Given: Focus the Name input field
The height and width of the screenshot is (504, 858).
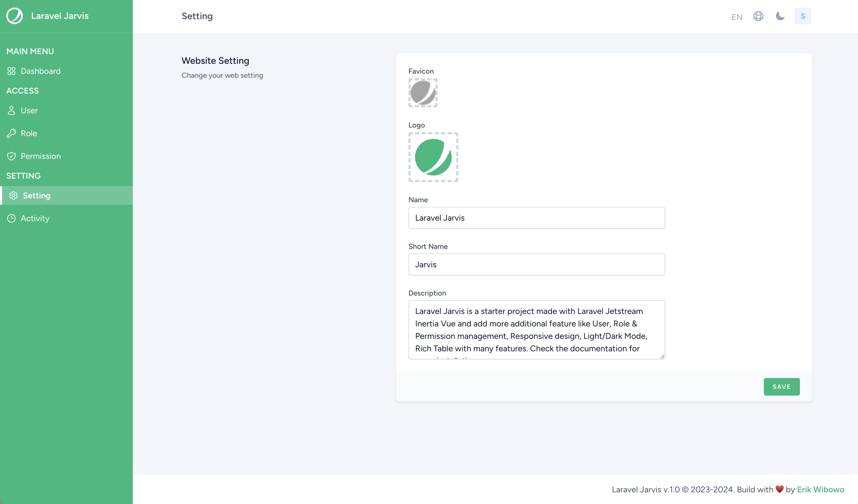Looking at the screenshot, I should click(536, 218).
